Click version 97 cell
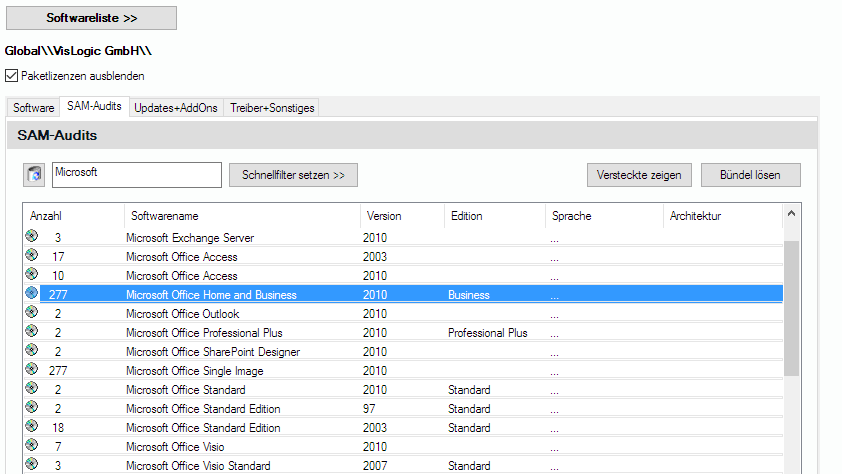This screenshot has height=474, width=842. (x=369, y=409)
